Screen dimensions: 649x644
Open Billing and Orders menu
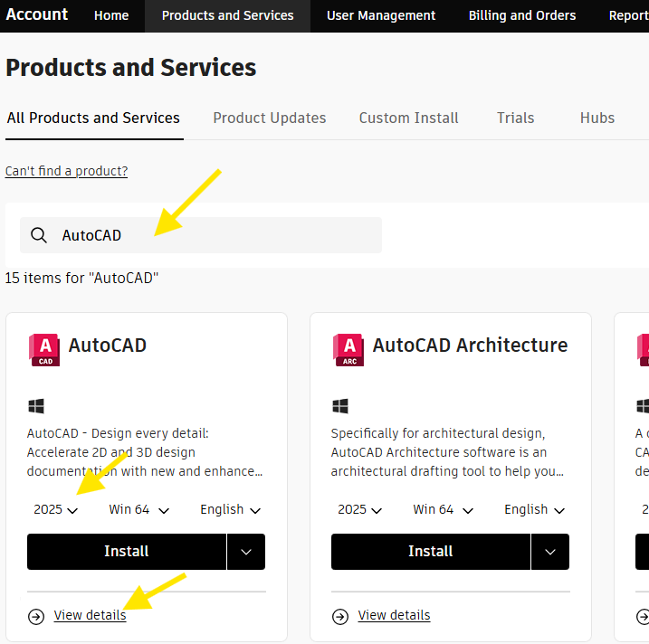click(x=522, y=15)
